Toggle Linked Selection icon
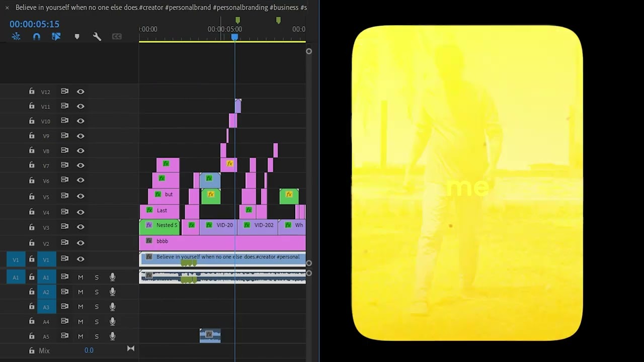This screenshot has height=362, width=644. coord(56,37)
